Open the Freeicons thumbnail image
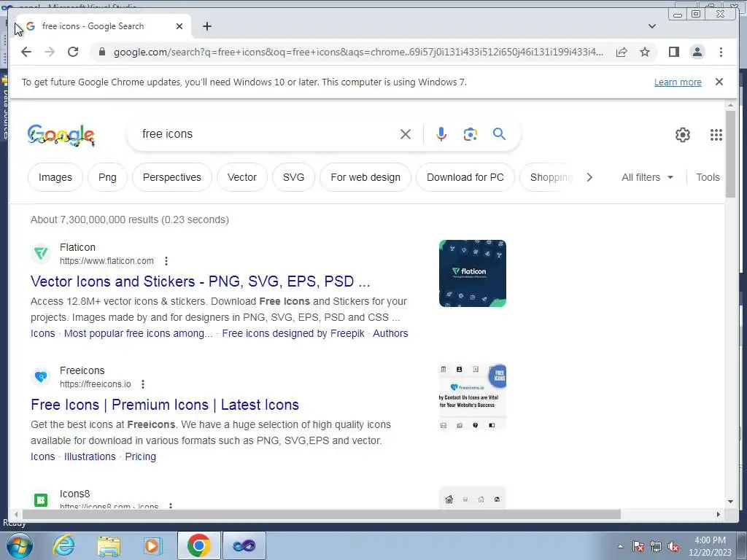Screen dimensions: 747x560 click(472, 397)
